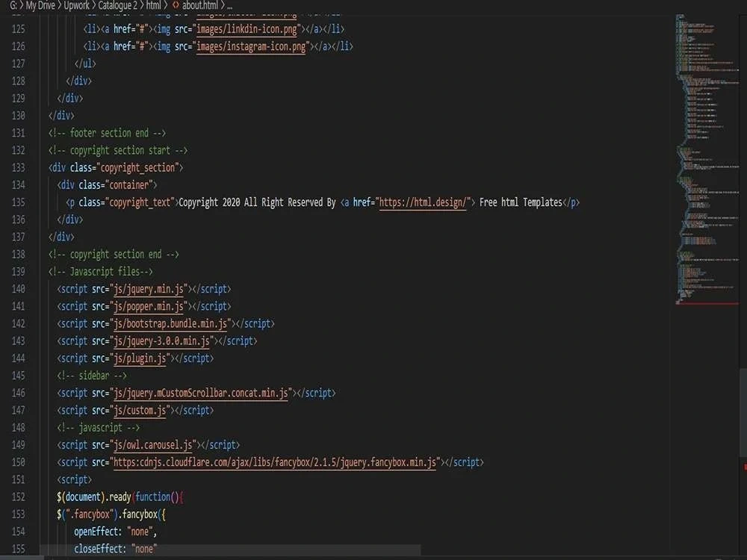Click line number 125 in the gutter

click(19, 29)
